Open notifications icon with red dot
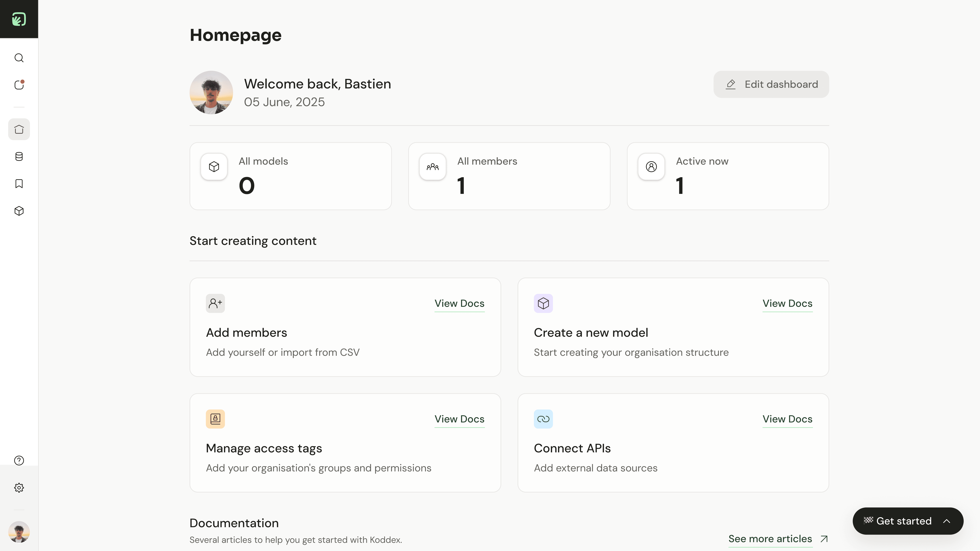The image size is (980, 551). coord(19,85)
